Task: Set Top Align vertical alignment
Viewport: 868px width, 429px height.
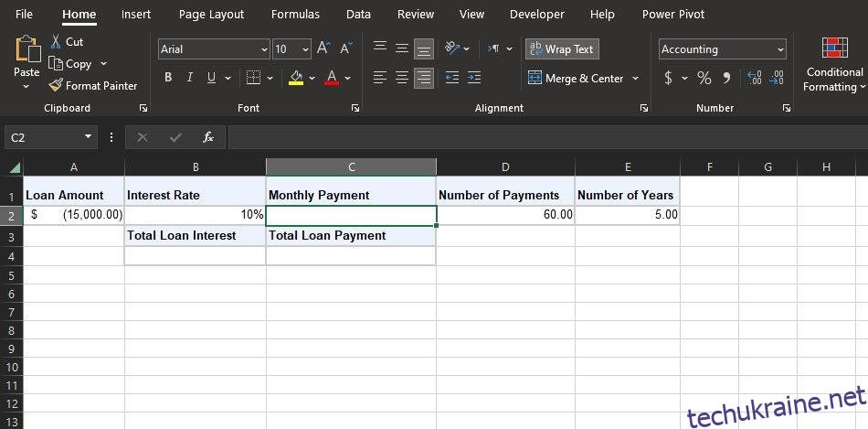Action: point(380,47)
